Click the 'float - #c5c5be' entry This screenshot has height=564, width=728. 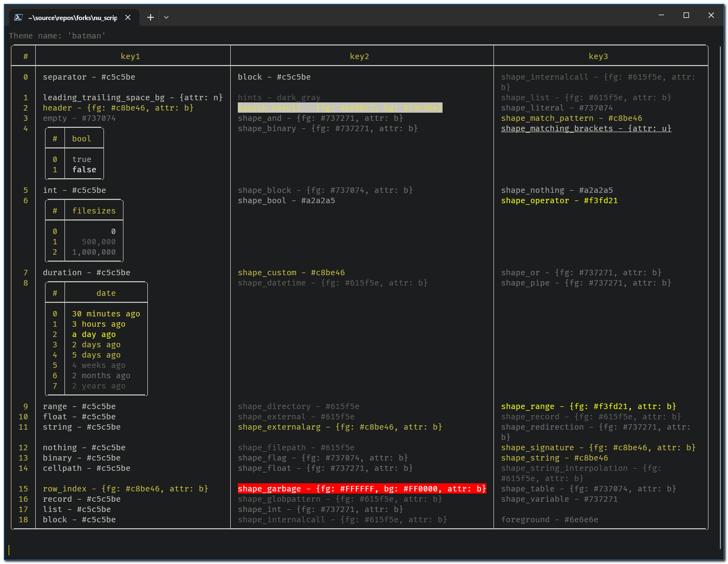coord(79,417)
